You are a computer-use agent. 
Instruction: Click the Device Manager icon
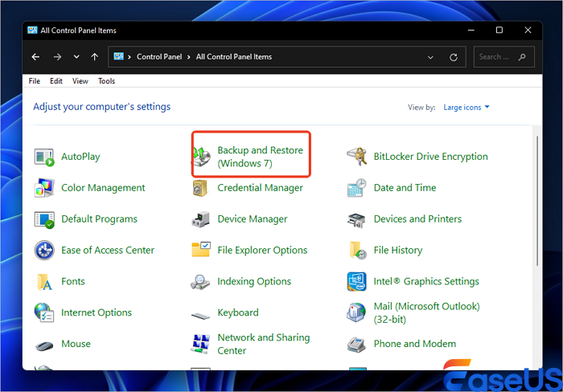201,219
